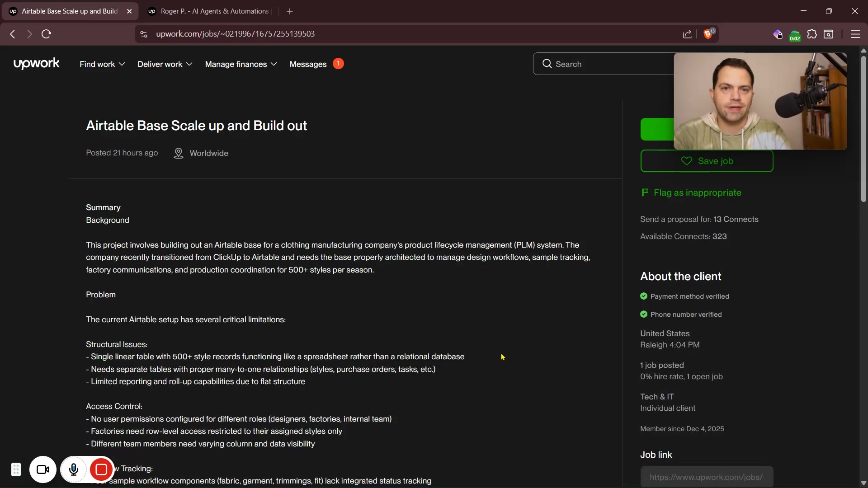Save this job with heart button
Image resolution: width=868 pixels, height=488 pixels.
click(707, 161)
